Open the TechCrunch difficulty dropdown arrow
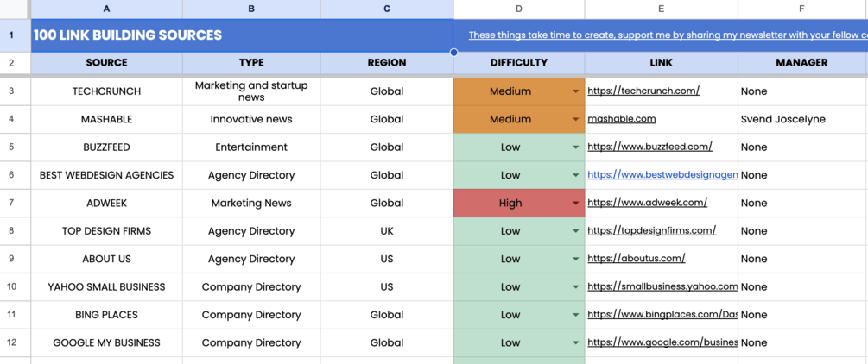The width and height of the screenshot is (868, 364). coord(576,91)
